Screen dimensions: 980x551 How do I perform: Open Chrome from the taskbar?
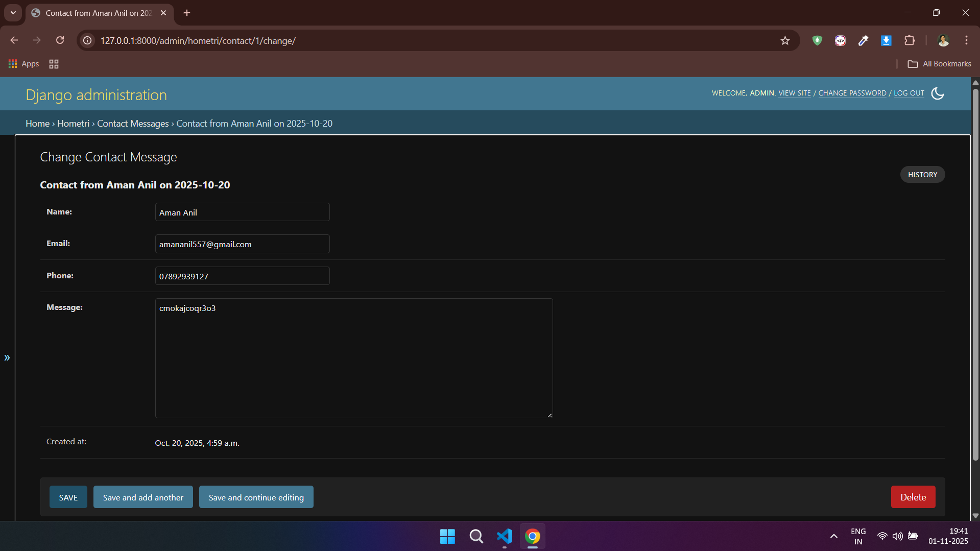pyautogui.click(x=533, y=536)
